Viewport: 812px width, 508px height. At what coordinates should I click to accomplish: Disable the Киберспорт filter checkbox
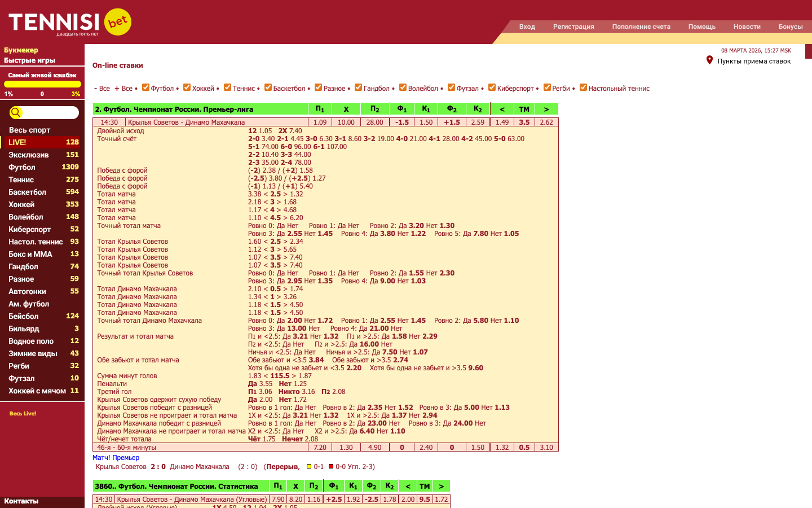(492, 87)
